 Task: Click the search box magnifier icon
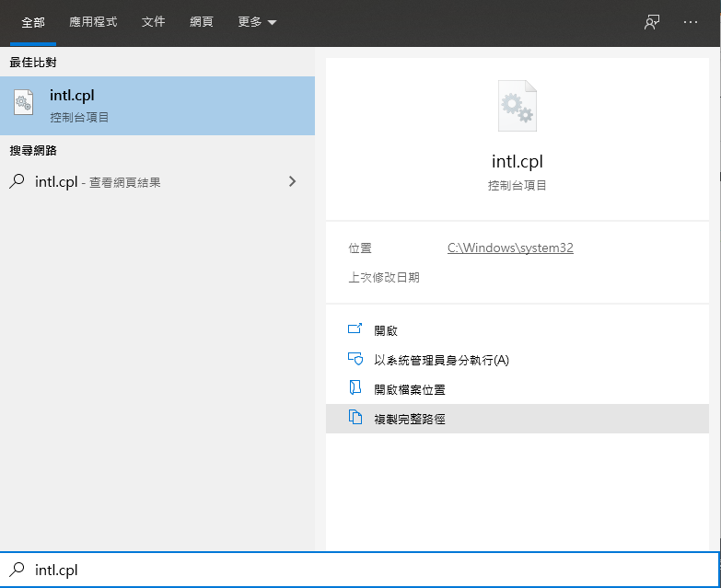(17, 570)
